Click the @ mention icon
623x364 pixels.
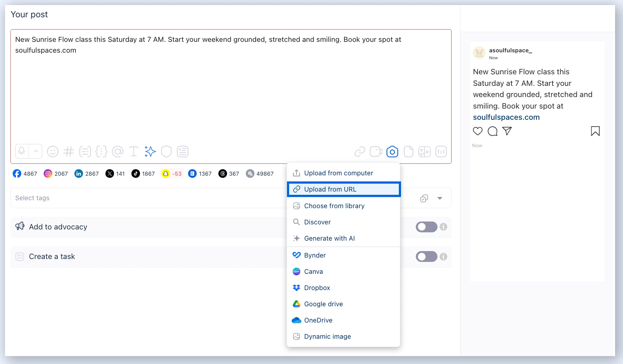118,152
